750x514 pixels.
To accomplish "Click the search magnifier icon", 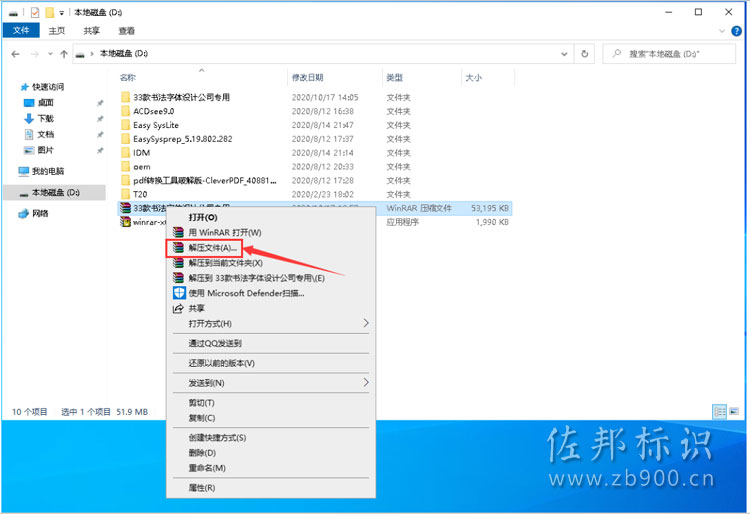I will 617,54.
